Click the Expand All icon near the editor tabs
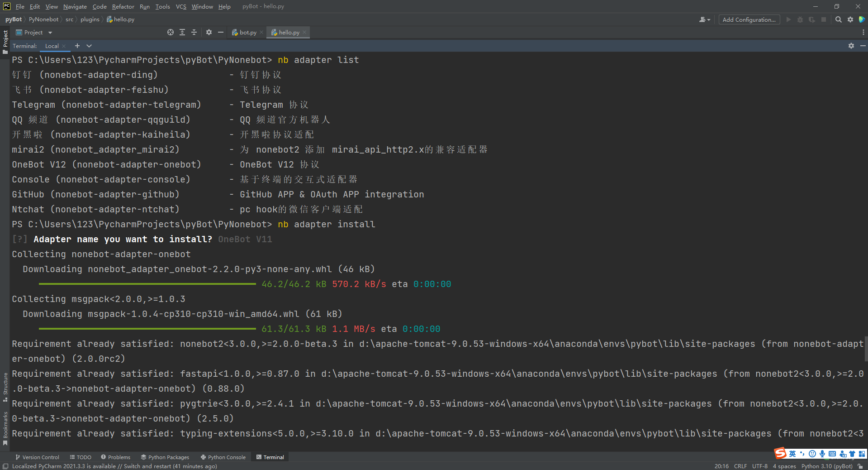The height and width of the screenshot is (470, 868). coord(182,32)
